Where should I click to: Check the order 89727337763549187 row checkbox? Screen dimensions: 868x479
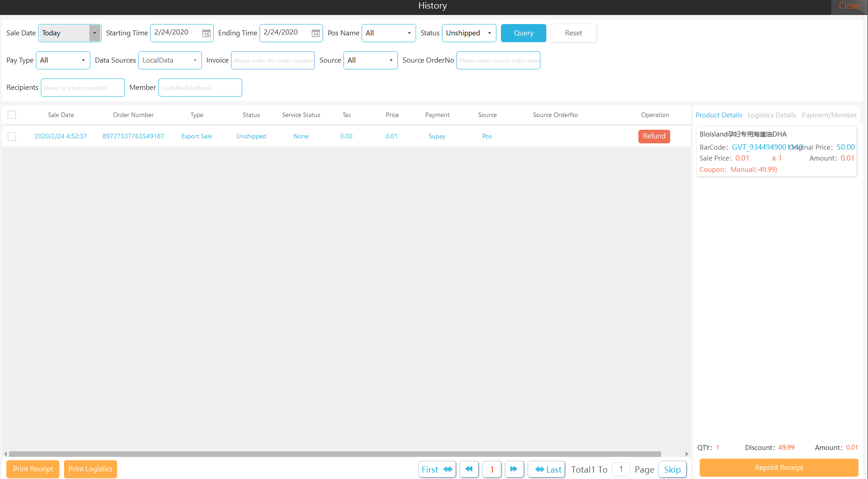pyautogui.click(x=12, y=137)
